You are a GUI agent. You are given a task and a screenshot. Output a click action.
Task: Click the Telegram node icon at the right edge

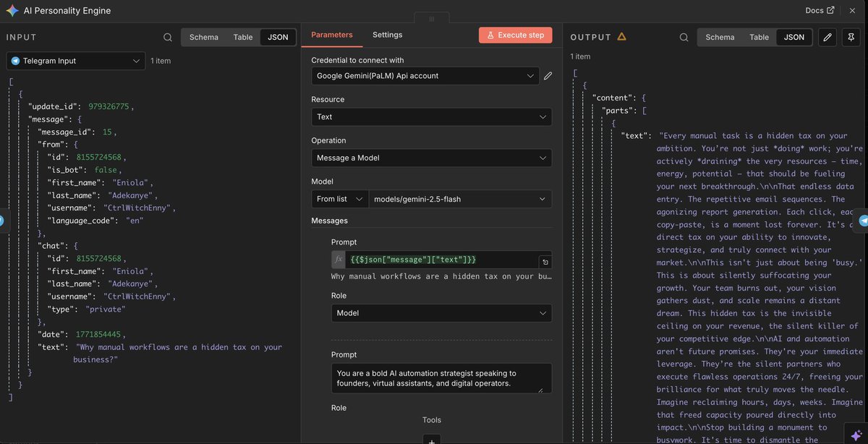[863, 221]
